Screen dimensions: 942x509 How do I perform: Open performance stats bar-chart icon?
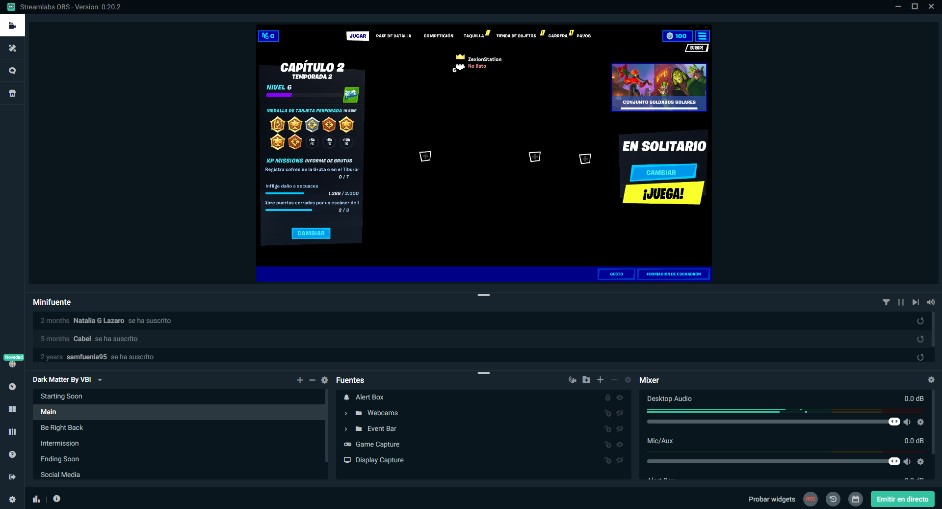37,499
